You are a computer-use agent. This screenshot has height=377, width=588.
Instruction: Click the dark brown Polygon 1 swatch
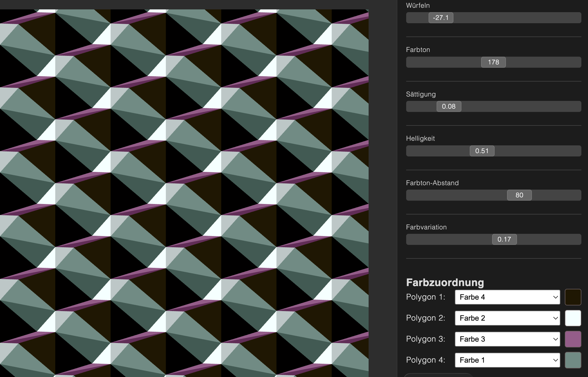573,297
